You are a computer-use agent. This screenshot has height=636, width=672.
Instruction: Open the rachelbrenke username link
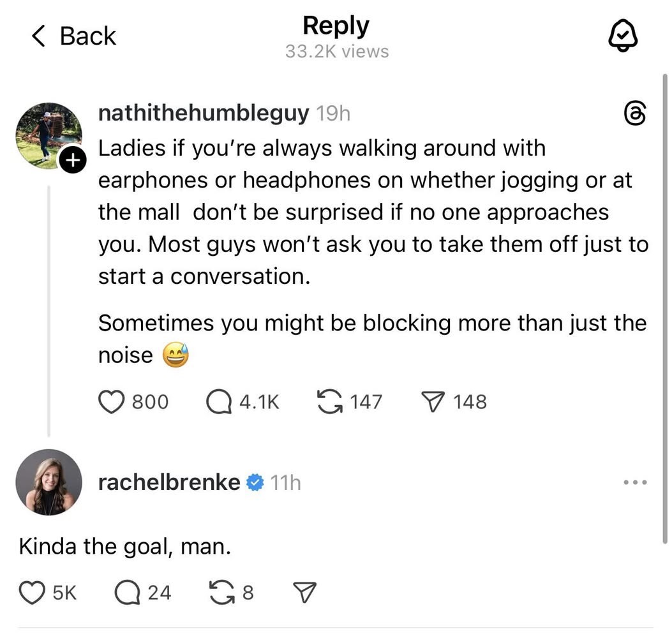169,483
